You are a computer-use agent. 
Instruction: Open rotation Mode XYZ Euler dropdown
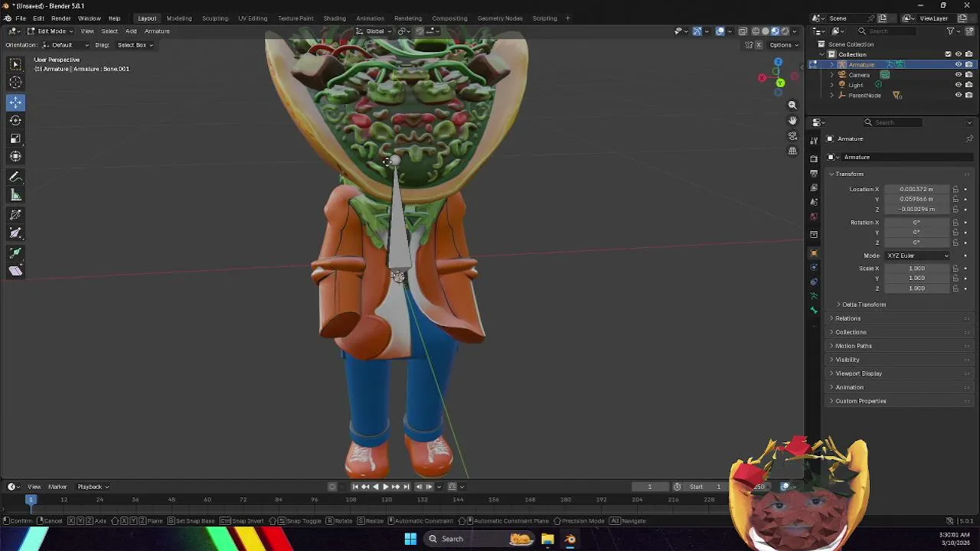(917, 256)
